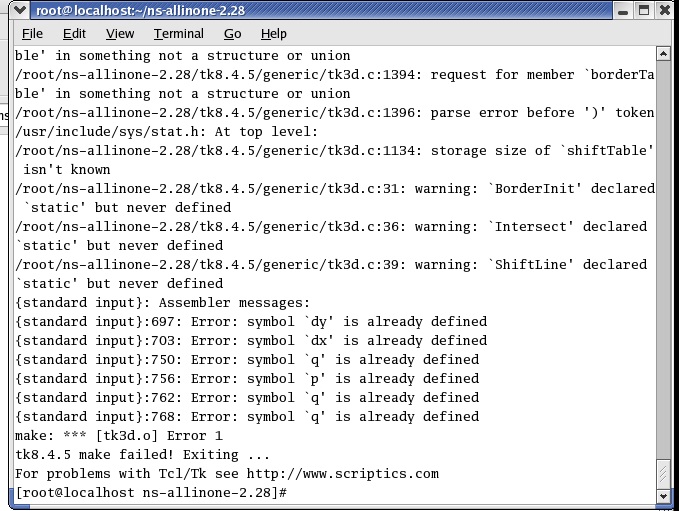Minimize the terminal window
The height and width of the screenshot is (511, 679).
pos(622,10)
